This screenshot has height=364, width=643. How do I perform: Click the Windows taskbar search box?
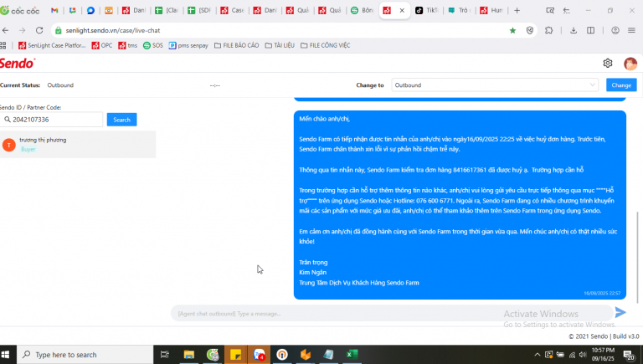pyautogui.click(x=85, y=355)
